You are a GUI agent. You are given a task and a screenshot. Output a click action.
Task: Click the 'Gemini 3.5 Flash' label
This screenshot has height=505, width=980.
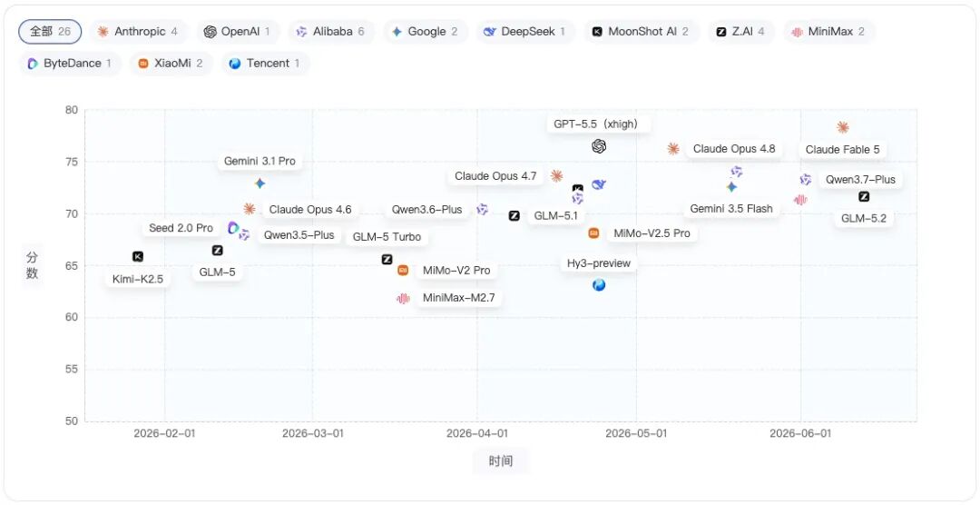(x=731, y=208)
